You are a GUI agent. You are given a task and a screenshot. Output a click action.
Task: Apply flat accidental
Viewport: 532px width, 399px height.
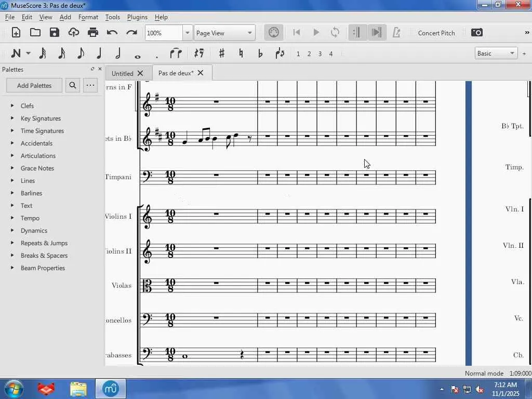(260, 54)
